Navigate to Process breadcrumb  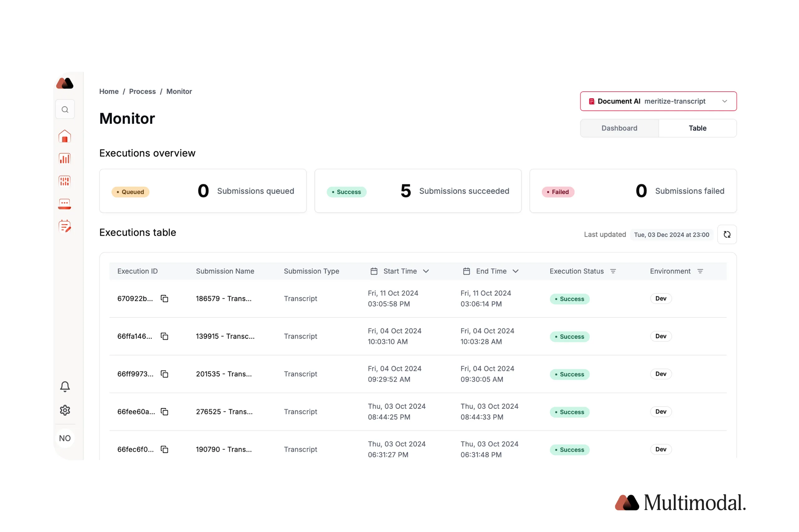point(142,92)
